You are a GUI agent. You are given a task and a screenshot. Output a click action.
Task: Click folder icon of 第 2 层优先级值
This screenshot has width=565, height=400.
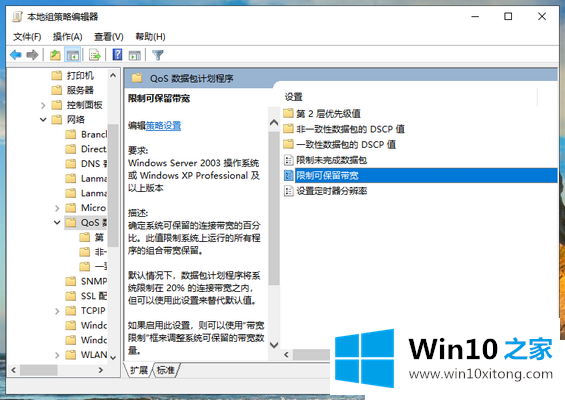(x=288, y=114)
